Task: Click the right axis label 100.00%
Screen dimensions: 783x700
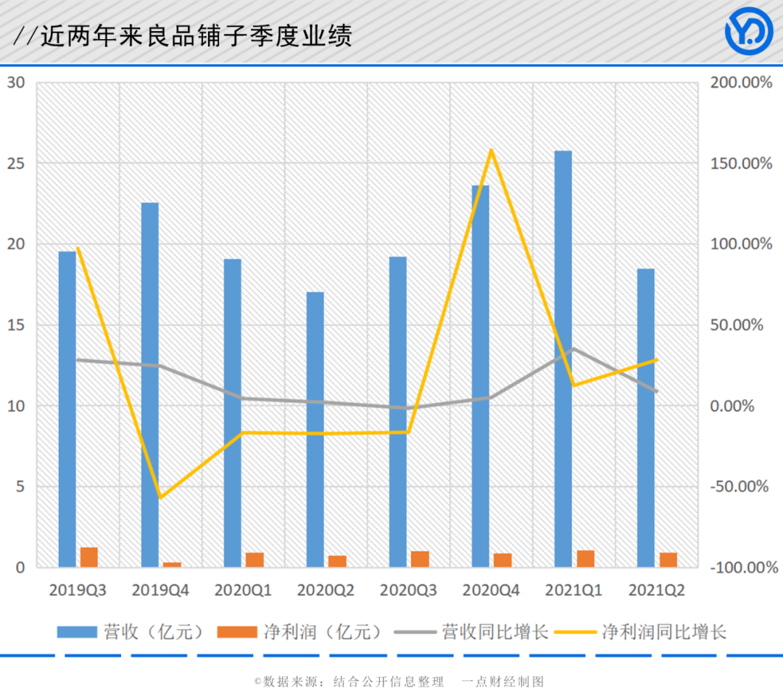Action: [741, 244]
